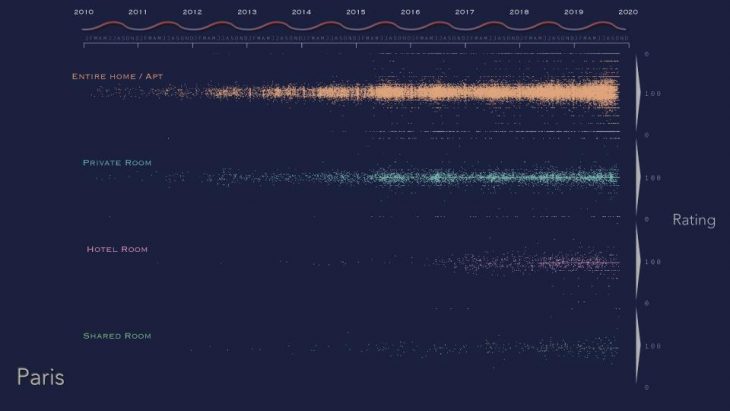The width and height of the screenshot is (730, 411).
Task: Select the 2011 year marker
Action: click(x=138, y=11)
